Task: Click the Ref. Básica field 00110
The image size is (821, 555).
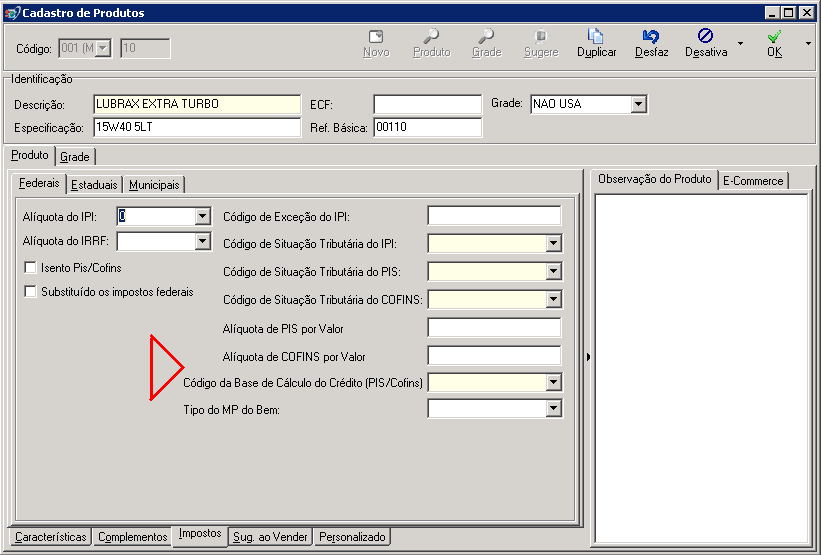Action: click(x=427, y=127)
